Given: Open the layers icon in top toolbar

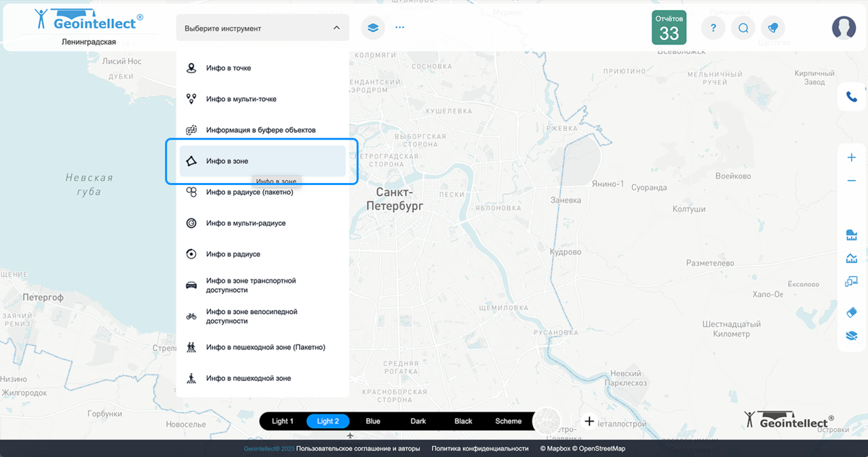Looking at the screenshot, I should 372,28.
